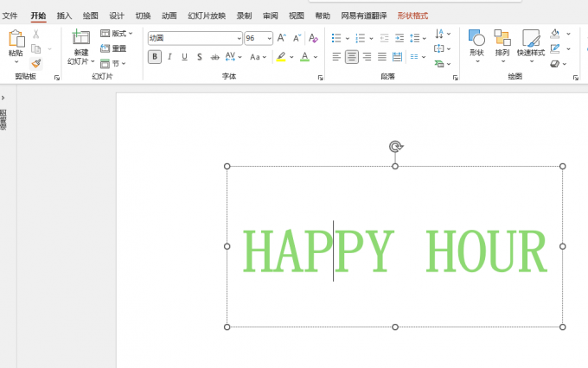Open the File (文件) menu
The image size is (588, 368).
(10, 16)
